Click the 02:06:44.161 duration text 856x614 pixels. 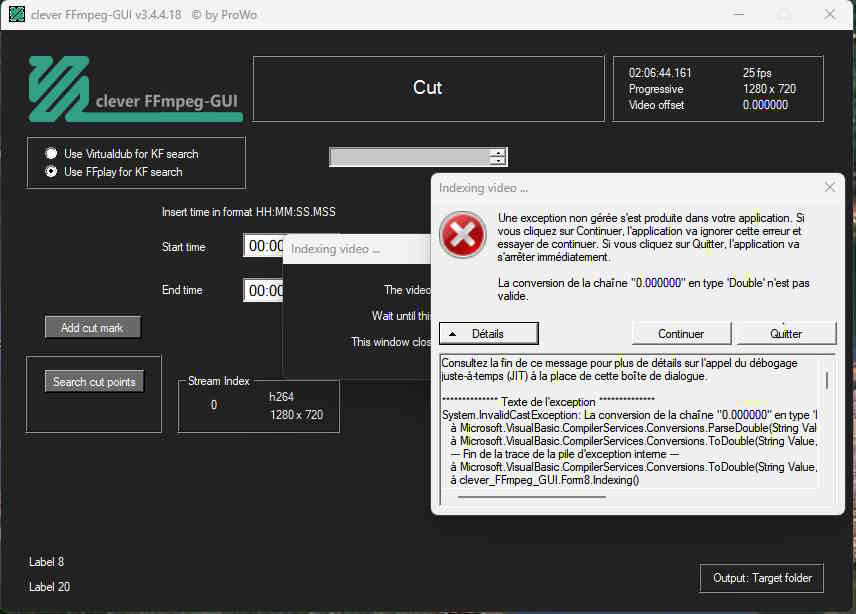(660, 73)
